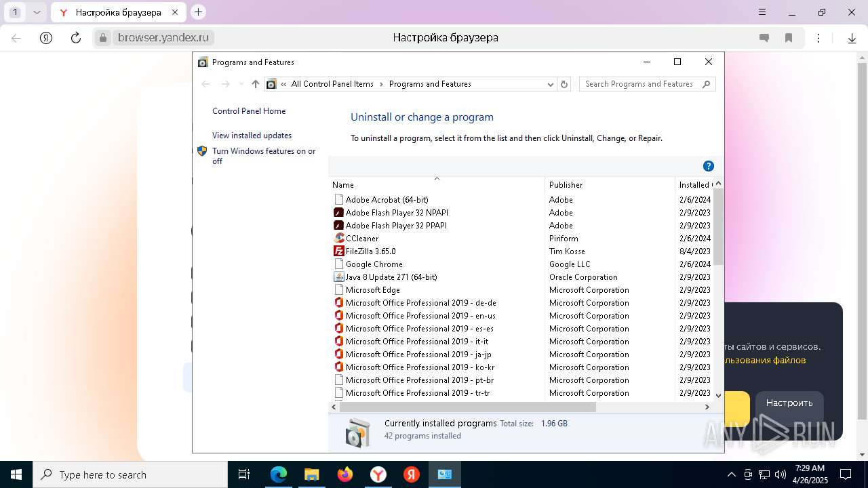The image size is (868, 488).
Task: Click the Adobe Acrobat (64-bit) program icon
Action: (x=339, y=200)
